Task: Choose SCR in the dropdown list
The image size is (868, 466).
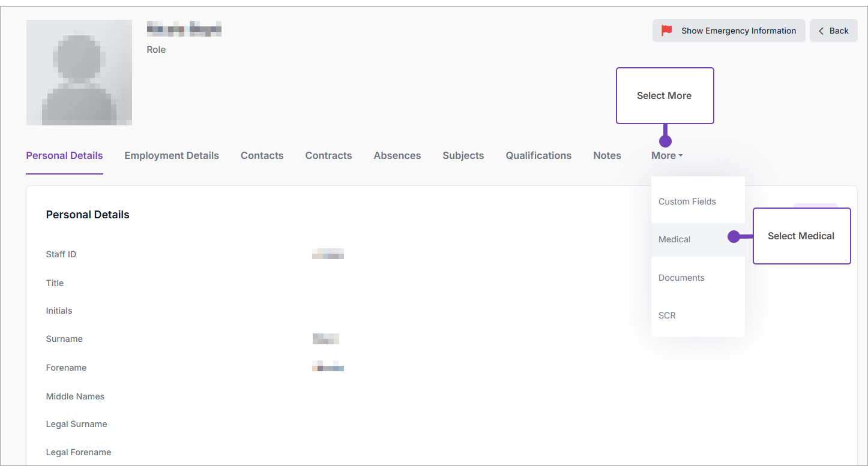Action: 667,315
